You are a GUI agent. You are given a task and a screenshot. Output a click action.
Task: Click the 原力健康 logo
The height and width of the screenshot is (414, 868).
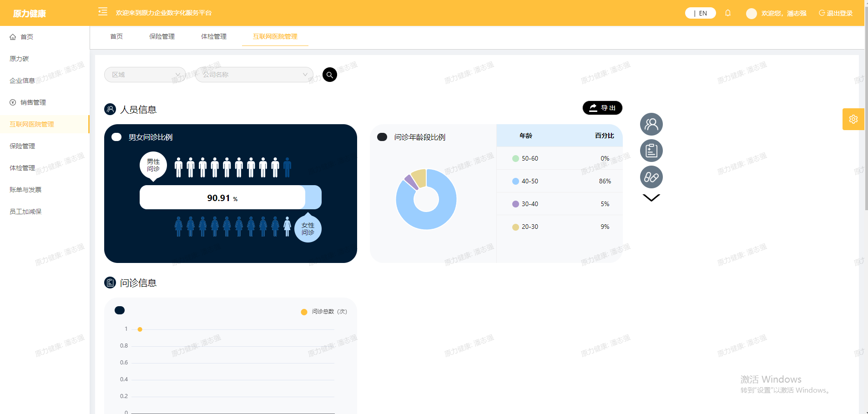(30, 14)
